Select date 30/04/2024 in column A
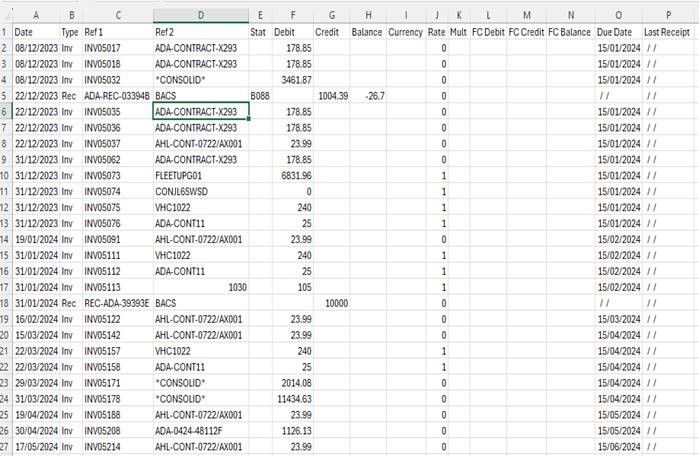 (x=36, y=431)
